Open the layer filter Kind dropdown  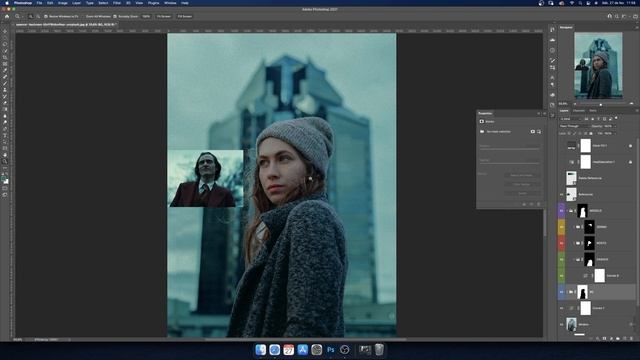pos(571,119)
